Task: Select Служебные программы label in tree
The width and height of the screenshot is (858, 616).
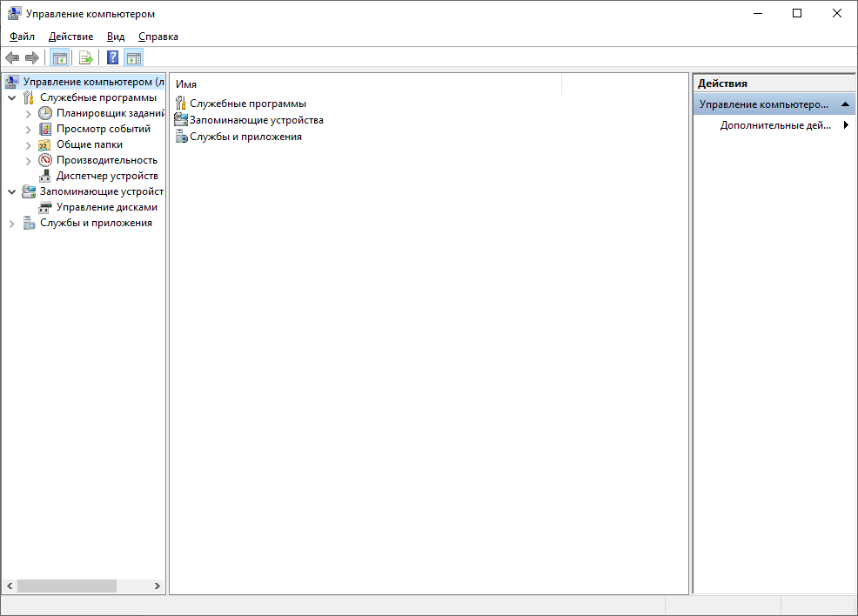Action: pos(98,97)
